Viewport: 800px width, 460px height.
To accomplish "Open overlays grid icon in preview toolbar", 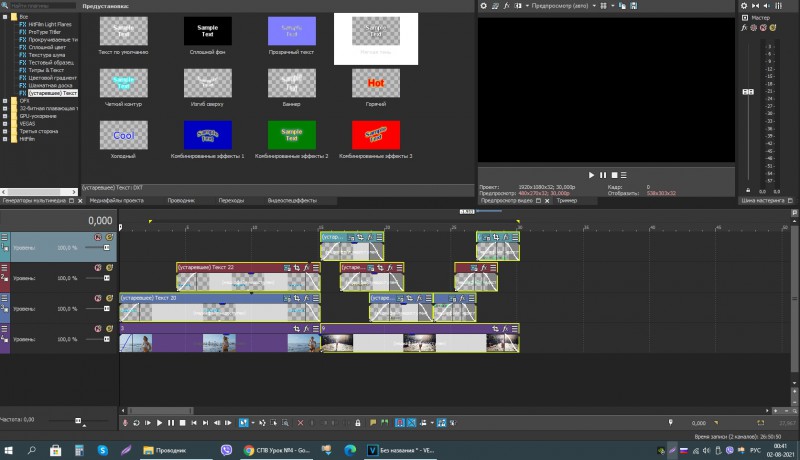I will coord(604,6).
